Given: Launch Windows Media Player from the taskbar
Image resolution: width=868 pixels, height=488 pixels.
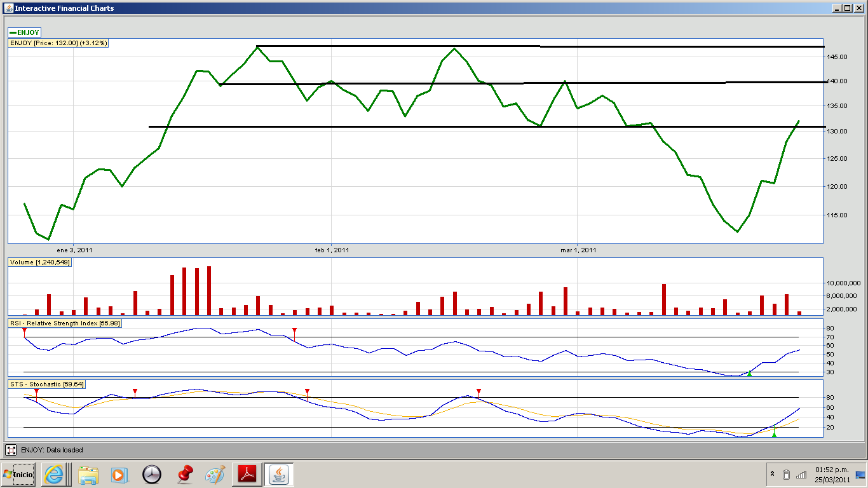Looking at the screenshot, I should [118, 475].
